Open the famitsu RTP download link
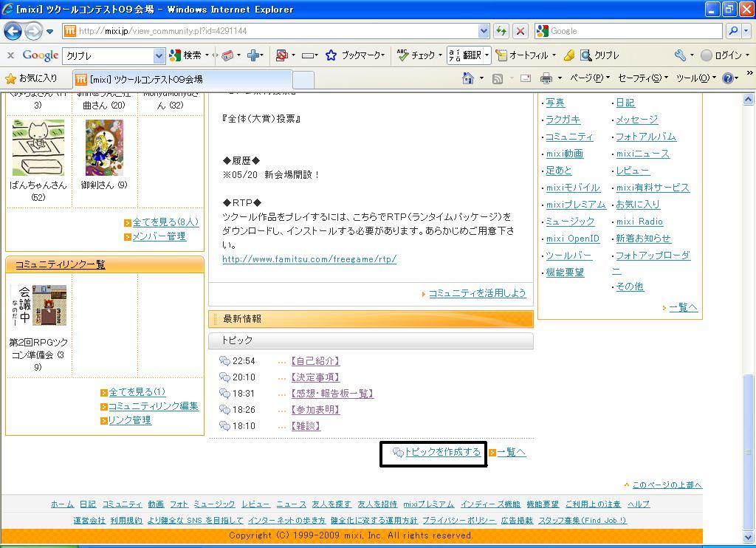This screenshot has width=756, height=548. 309,259
